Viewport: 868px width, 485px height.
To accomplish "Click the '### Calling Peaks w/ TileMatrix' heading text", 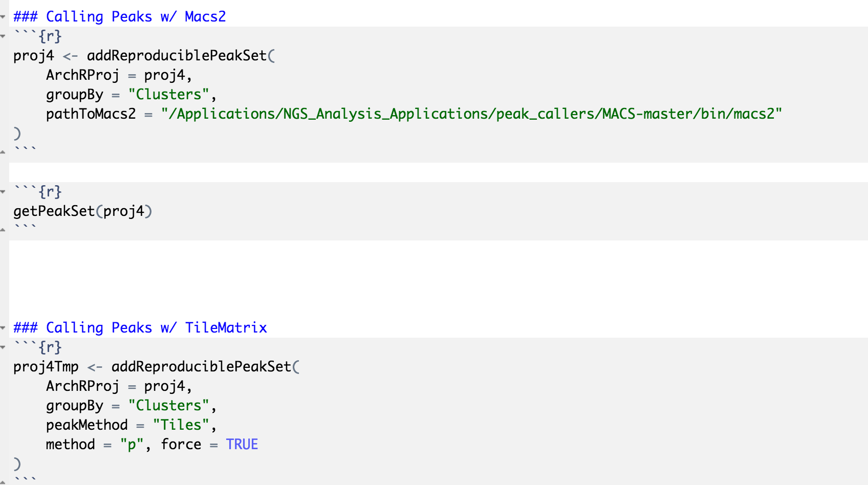I will pyautogui.click(x=140, y=328).
